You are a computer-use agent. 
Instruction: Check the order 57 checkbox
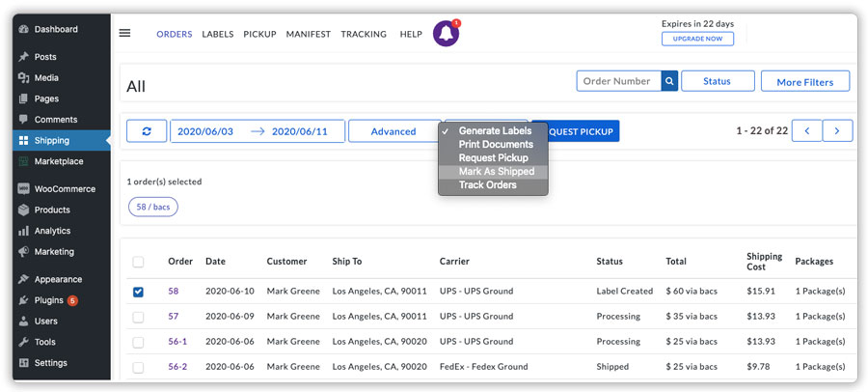pyautogui.click(x=138, y=317)
